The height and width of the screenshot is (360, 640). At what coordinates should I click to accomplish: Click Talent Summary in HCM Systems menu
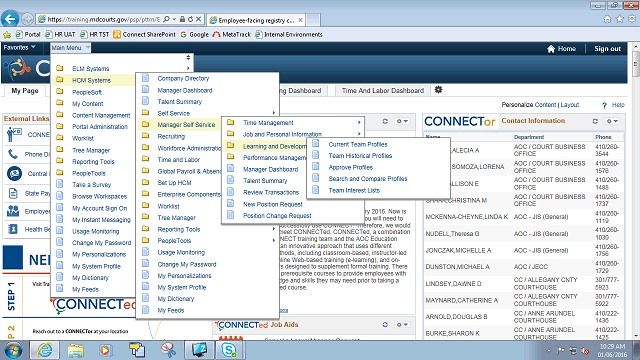[x=180, y=102]
